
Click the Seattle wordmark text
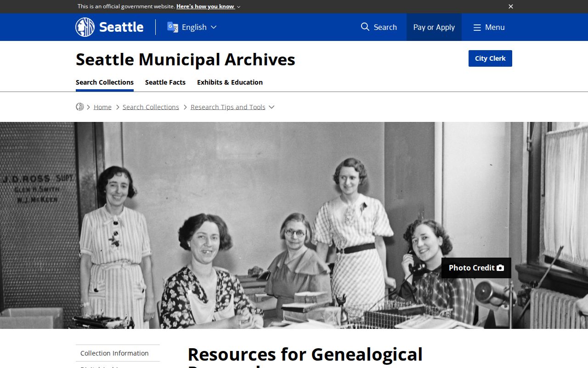tap(121, 27)
